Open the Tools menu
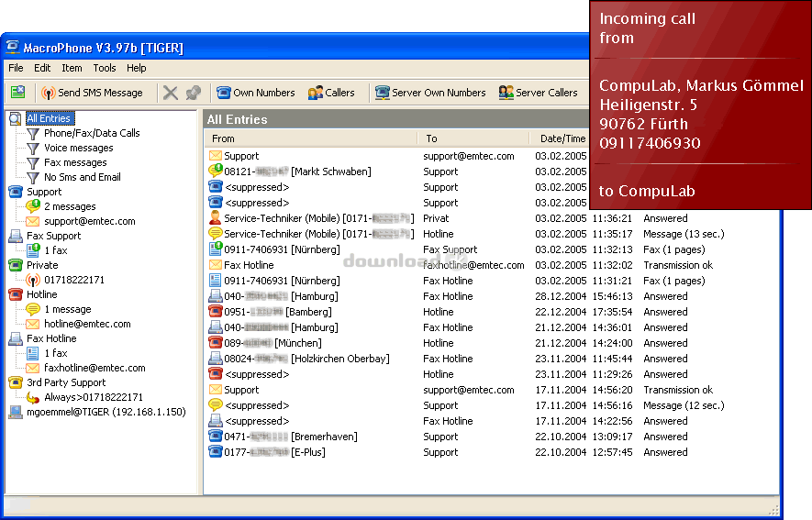The image size is (812, 520). [105, 68]
